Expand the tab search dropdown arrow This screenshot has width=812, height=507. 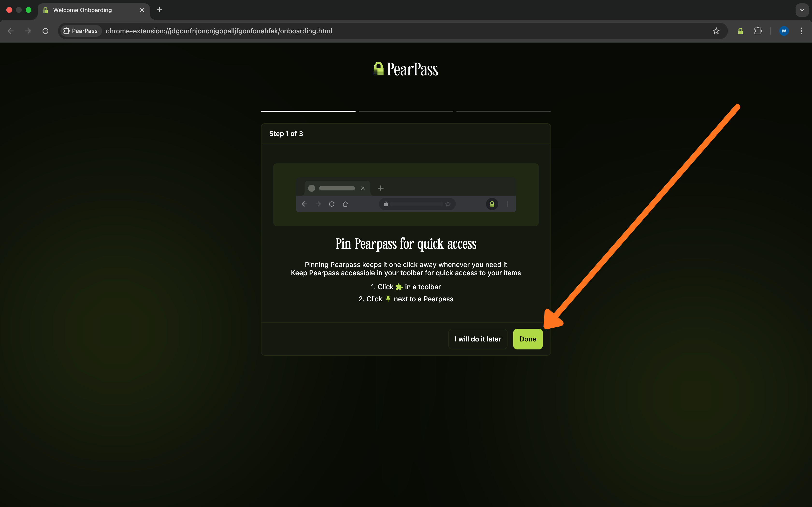(x=802, y=10)
